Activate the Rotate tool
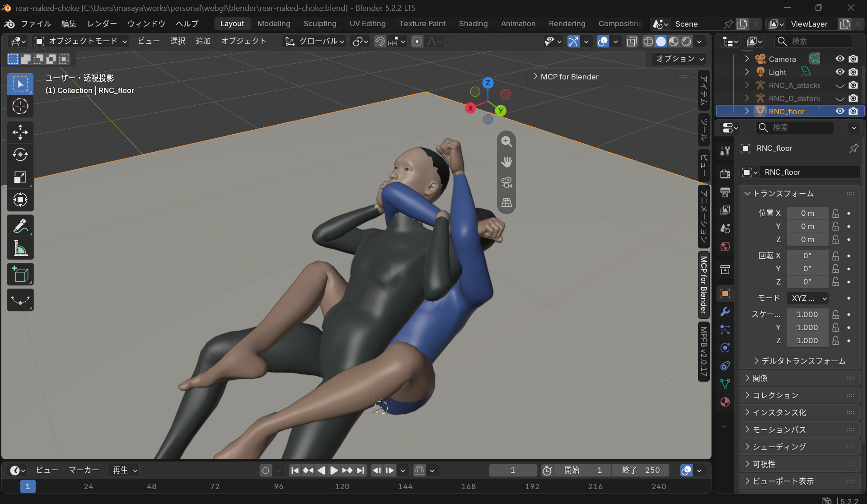 pos(20,155)
